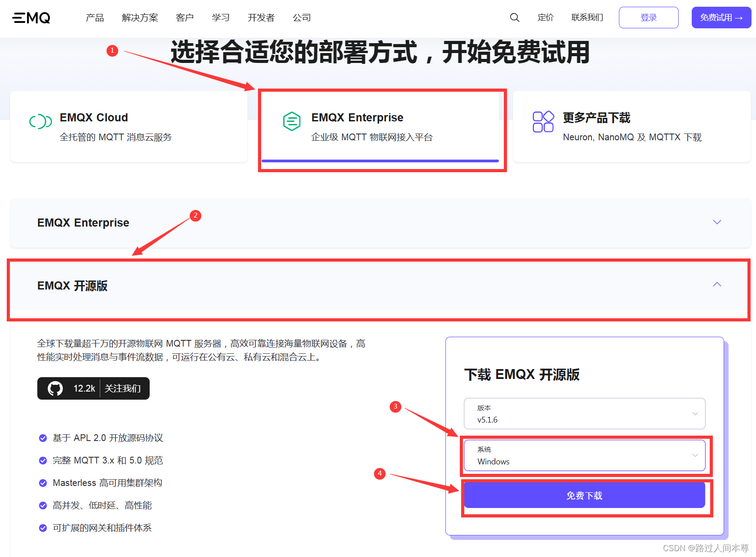Open the 客户 menu

point(185,18)
